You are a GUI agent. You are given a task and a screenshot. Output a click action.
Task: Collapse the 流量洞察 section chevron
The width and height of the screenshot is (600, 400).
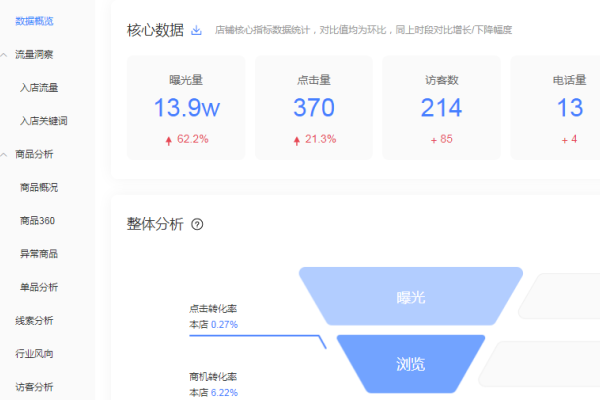(x=4, y=55)
